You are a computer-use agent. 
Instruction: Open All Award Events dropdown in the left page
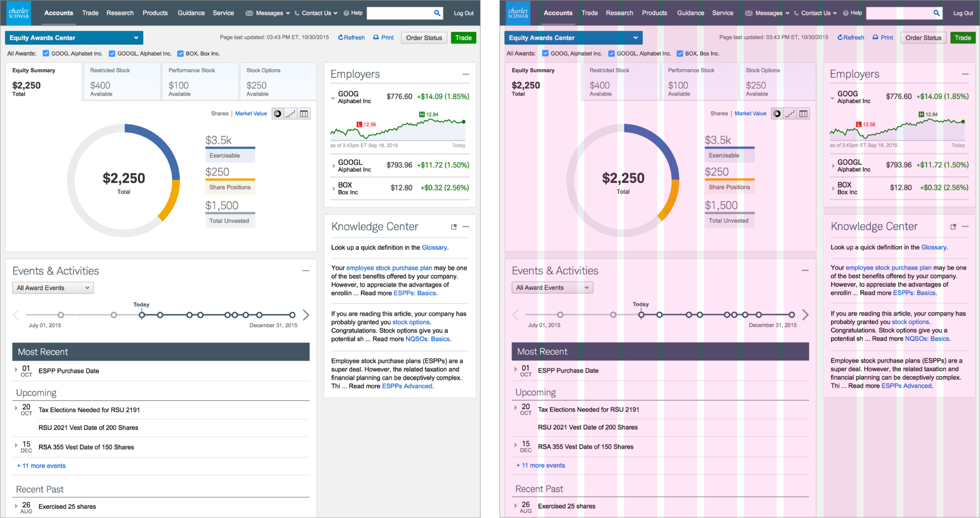[x=53, y=288]
